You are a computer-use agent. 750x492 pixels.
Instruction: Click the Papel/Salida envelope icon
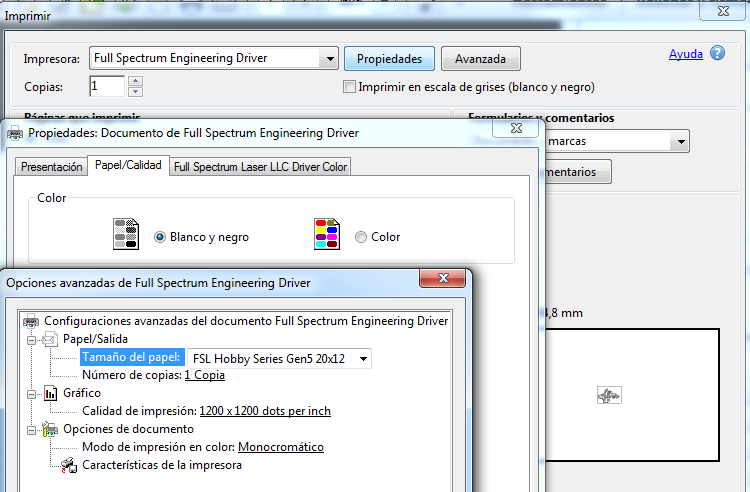click(x=50, y=339)
